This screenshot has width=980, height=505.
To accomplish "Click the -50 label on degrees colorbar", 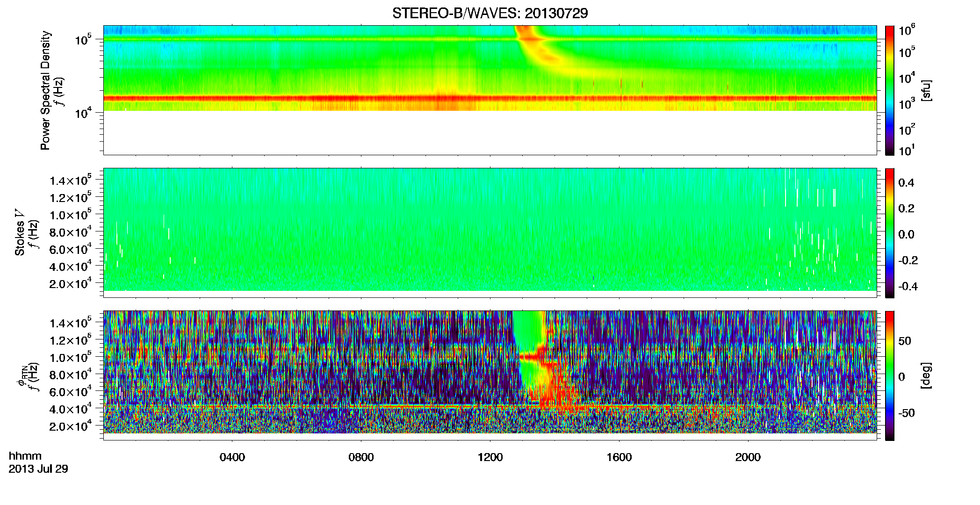I will [906, 413].
